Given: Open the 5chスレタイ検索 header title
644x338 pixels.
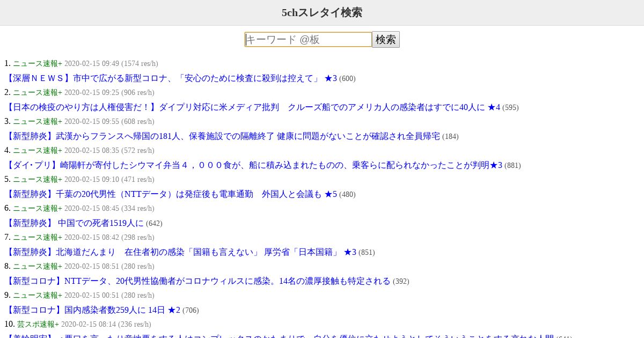Looking at the screenshot, I should pos(322,12).
